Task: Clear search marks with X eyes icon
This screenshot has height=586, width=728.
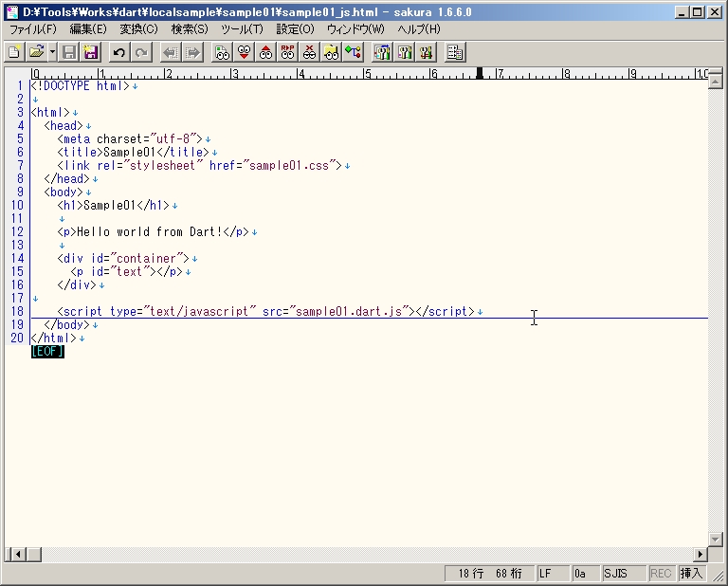Action: point(309,52)
